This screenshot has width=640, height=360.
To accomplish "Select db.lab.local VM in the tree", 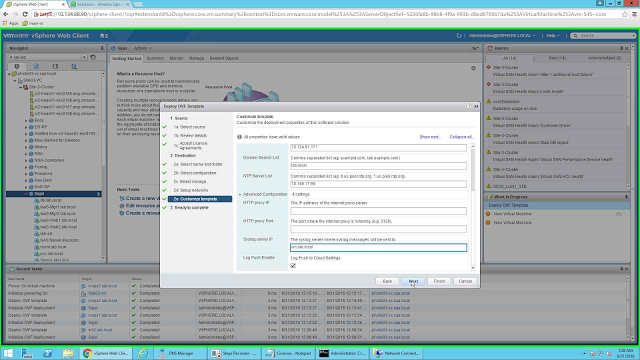I will (51, 200).
